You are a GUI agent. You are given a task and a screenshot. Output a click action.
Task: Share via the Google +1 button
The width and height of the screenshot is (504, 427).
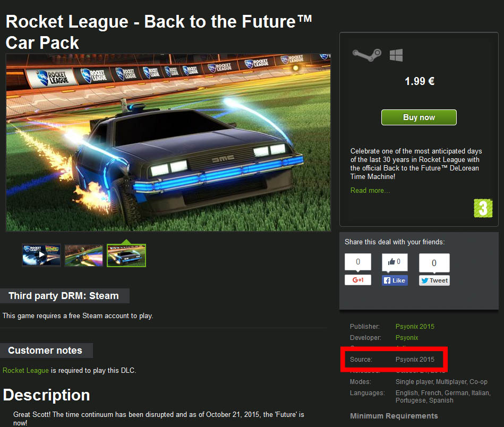358,280
